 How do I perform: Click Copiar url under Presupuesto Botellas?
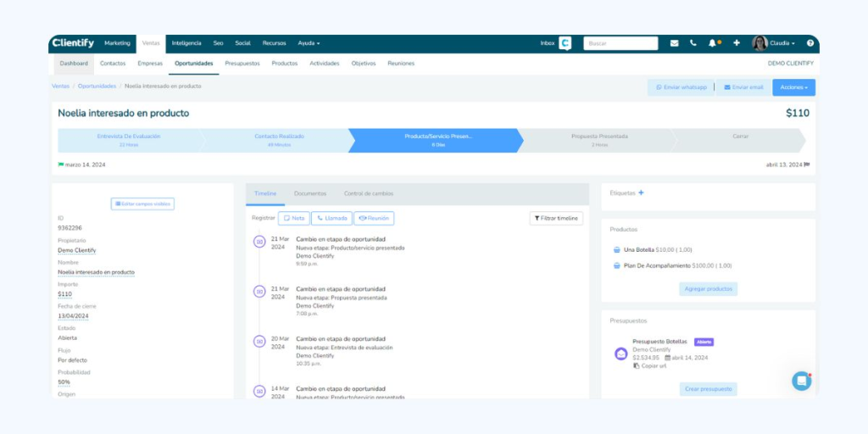click(651, 365)
